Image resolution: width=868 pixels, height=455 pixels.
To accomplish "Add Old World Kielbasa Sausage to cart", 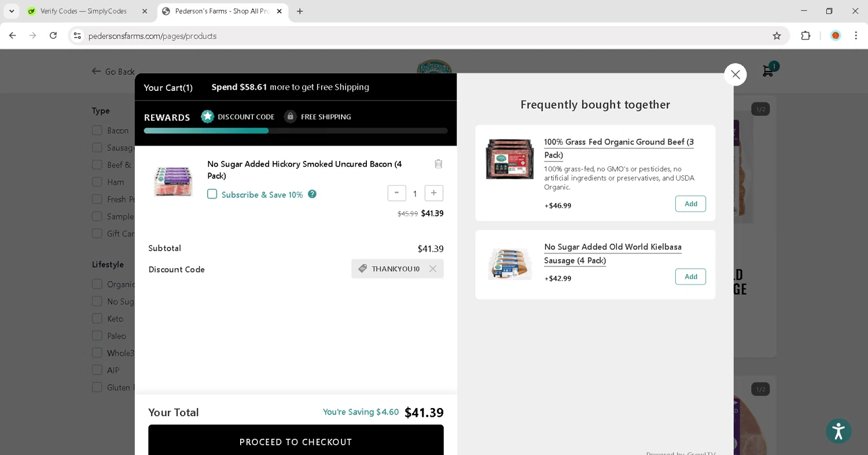I will [x=690, y=277].
